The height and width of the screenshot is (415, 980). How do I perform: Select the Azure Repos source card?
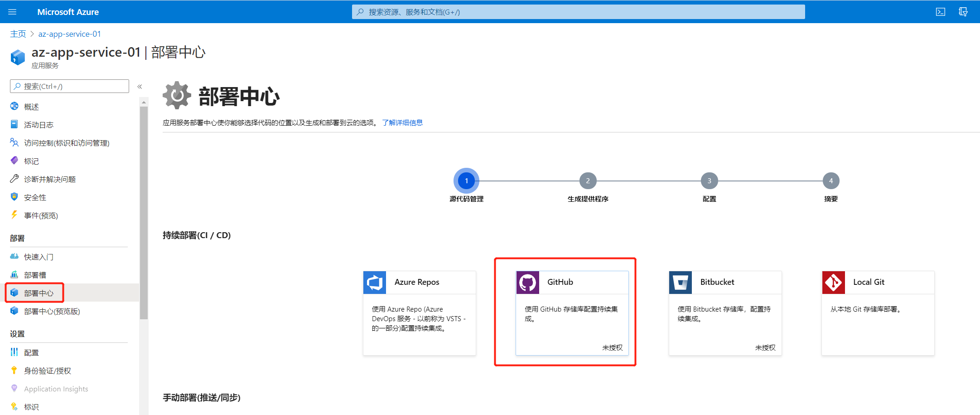pos(420,313)
